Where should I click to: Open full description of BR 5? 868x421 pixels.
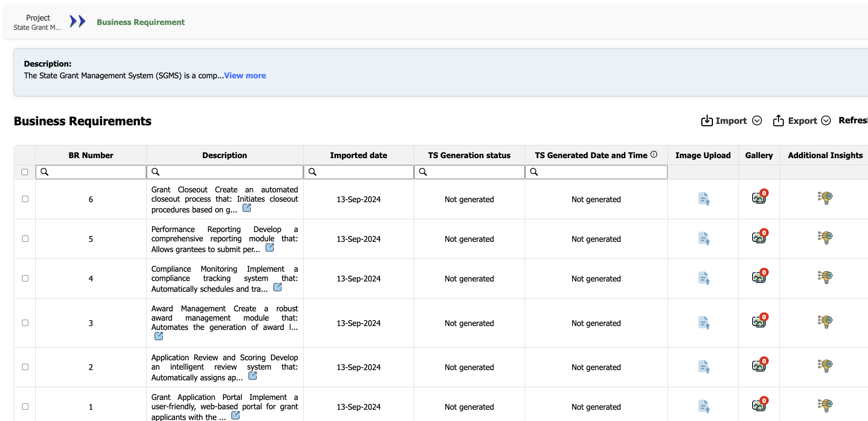(x=269, y=248)
